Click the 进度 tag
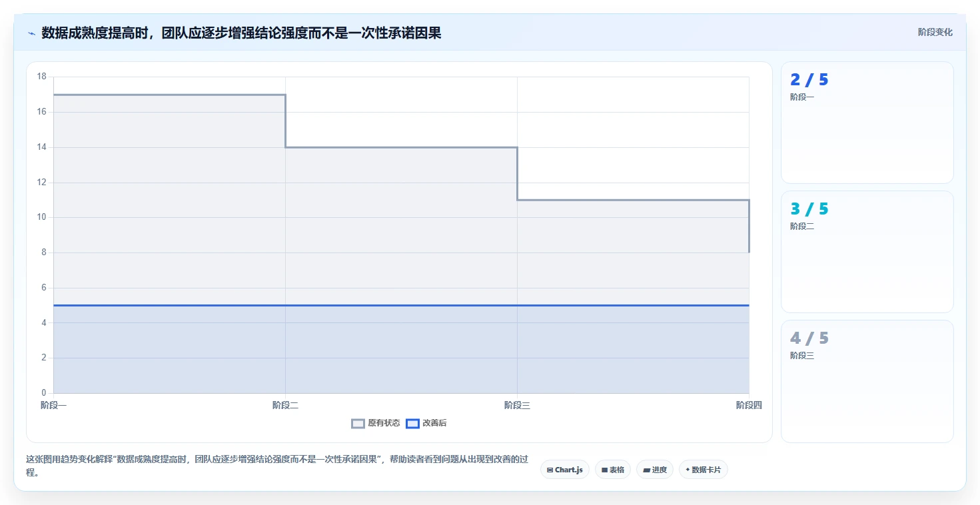Image resolution: width=980 pixels, height=505 pixels. click(x=654, y=470)
